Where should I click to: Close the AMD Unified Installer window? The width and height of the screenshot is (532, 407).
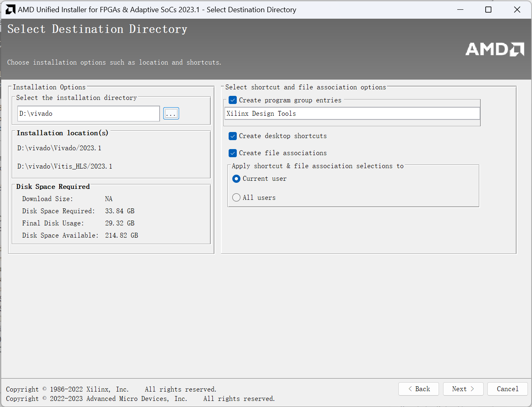pyautogui.click(x=517, y=9)
